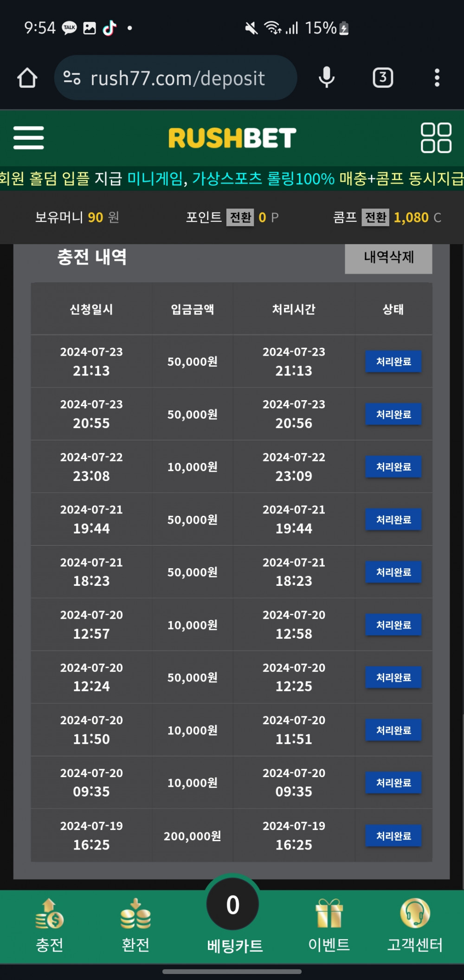Viewport: 464px width, 980px height.
Task: Tap the microphone voice search icon
Action: coord(327,78)
